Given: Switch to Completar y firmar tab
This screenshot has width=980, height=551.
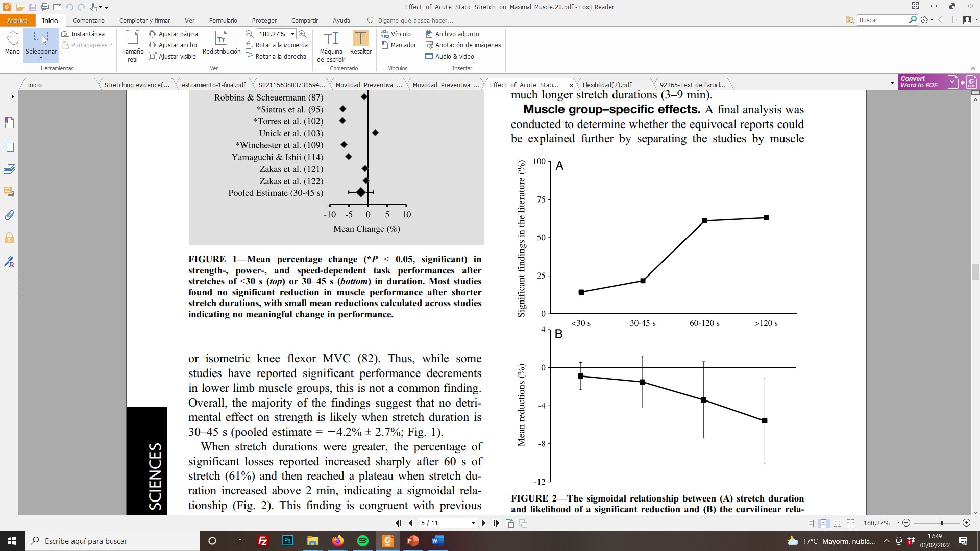Looking at the screenshot, I should 144,20.
